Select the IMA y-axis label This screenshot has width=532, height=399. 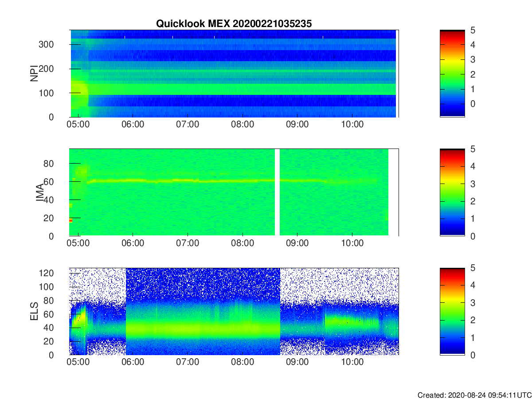pos(40,193)
